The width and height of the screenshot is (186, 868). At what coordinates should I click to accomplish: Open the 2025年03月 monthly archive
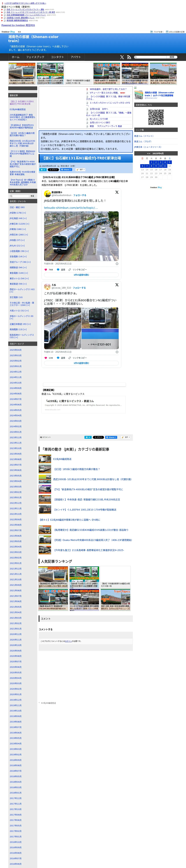[x=15, y=355]
